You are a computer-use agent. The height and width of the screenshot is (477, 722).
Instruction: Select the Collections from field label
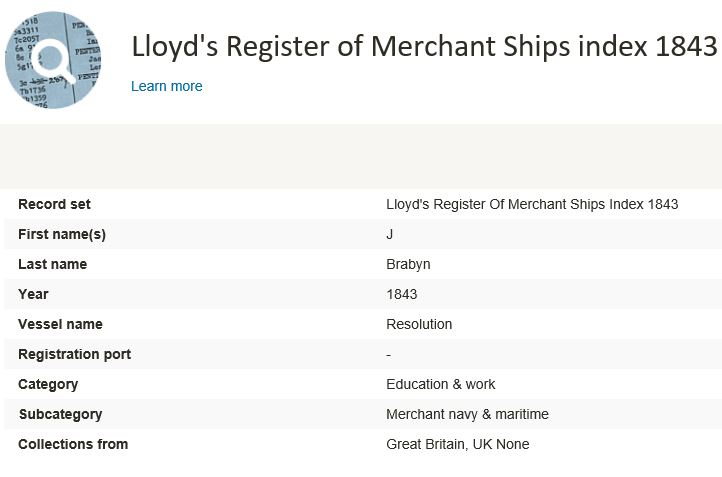click(73, 444)
